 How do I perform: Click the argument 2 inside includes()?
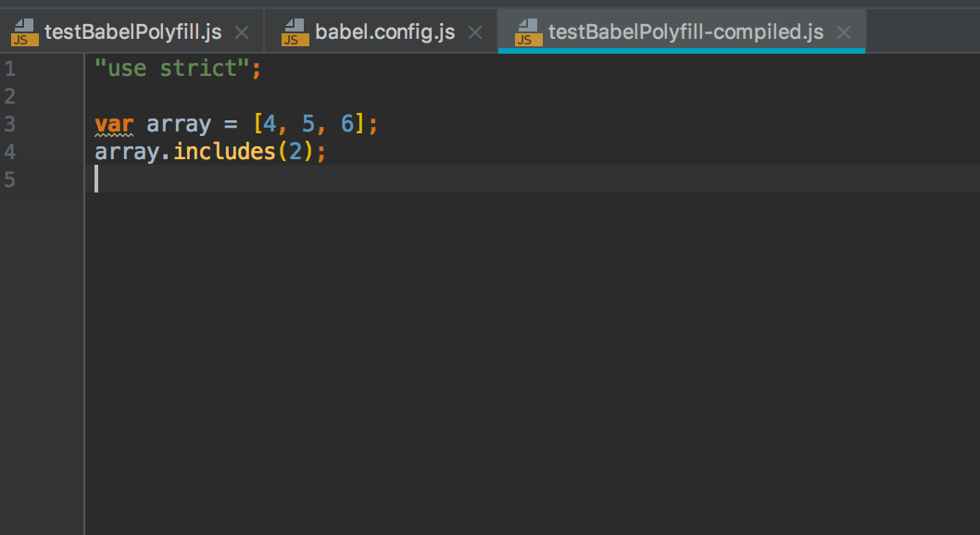295,152
